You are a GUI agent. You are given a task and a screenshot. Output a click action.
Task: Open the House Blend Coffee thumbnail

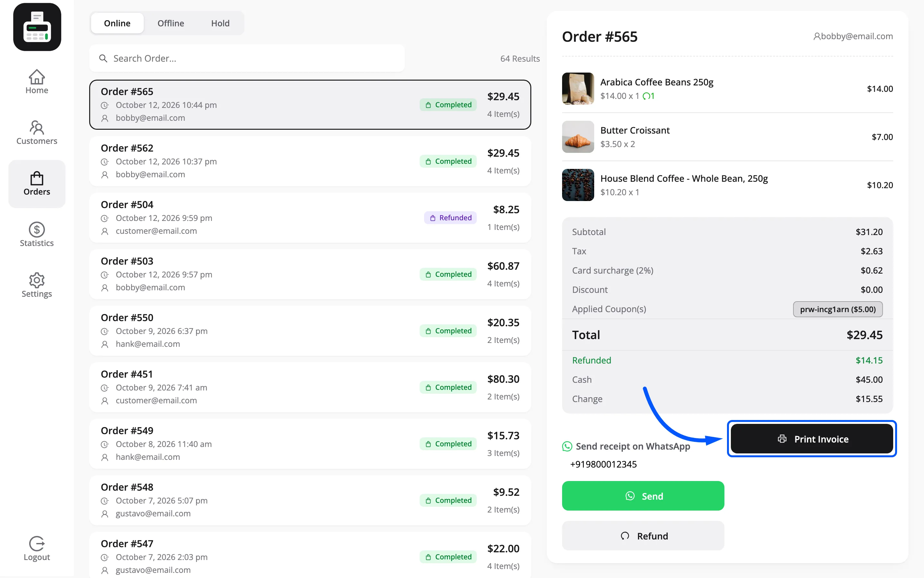(x=578, y=185)
